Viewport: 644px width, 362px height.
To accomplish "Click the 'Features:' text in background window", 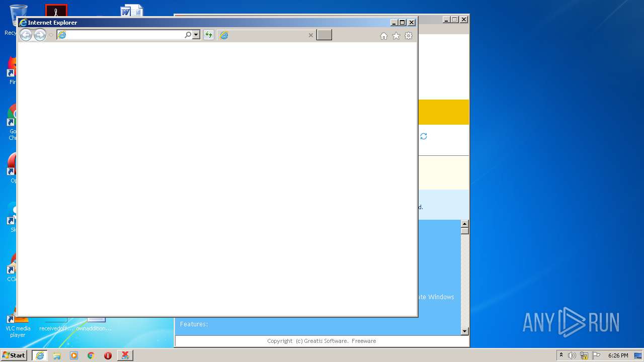I will point(194,324).
